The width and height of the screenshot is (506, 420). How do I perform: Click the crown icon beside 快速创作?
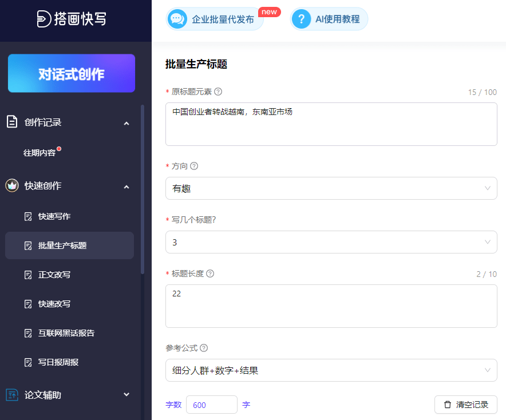(x=12, y=187)
